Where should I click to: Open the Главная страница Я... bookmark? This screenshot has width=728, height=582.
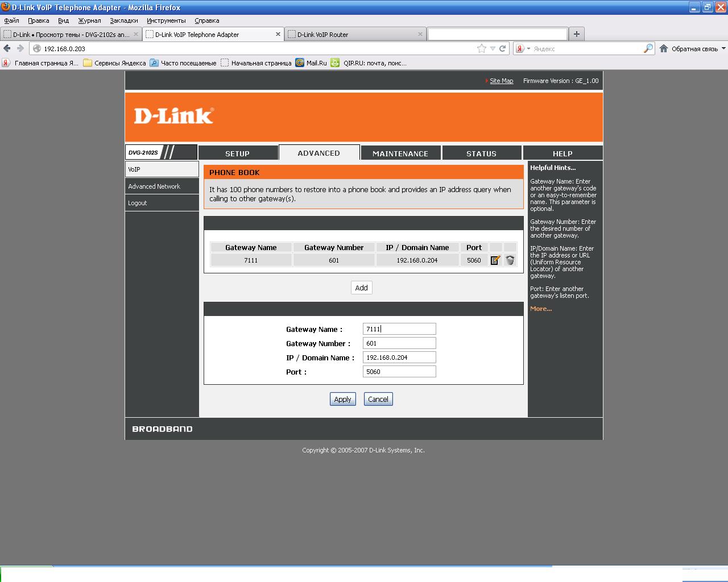point(40,63)
